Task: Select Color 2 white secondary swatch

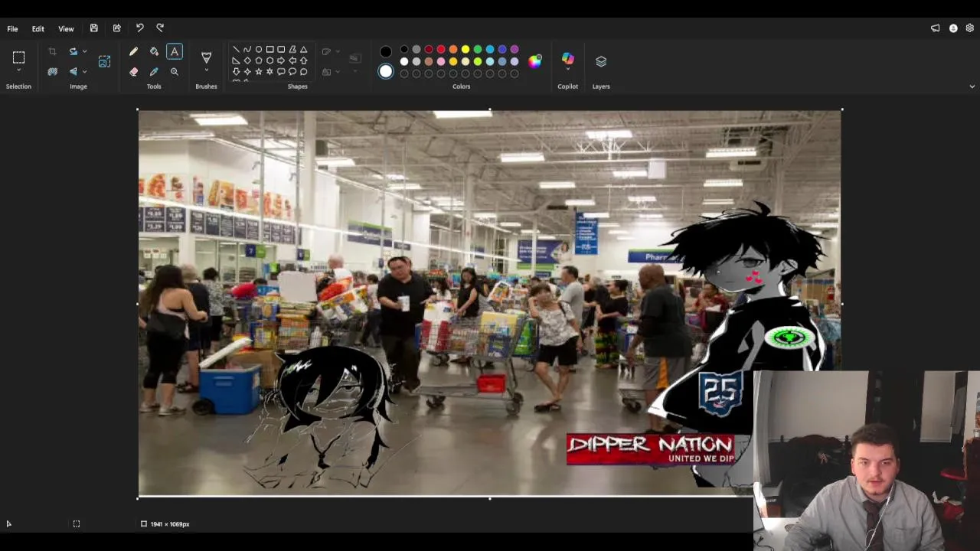Action: [386, 72]
